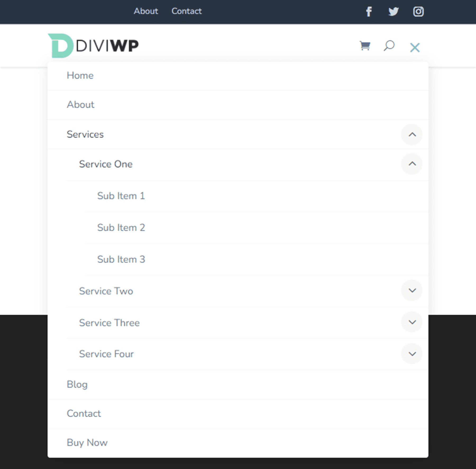This screenshot has height=469, width=476.
Task: Open the Buy Now link
Action: point(87,442)
